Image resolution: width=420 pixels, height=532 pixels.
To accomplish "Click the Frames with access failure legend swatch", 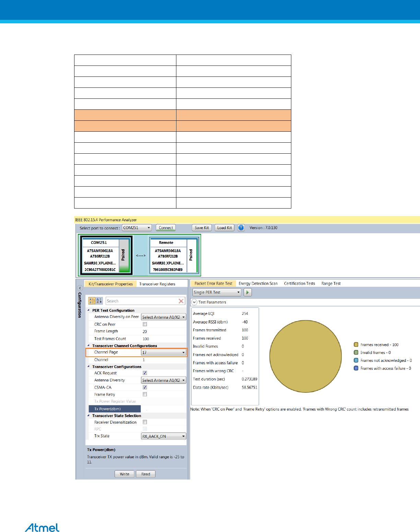I will tap(356, 368).
